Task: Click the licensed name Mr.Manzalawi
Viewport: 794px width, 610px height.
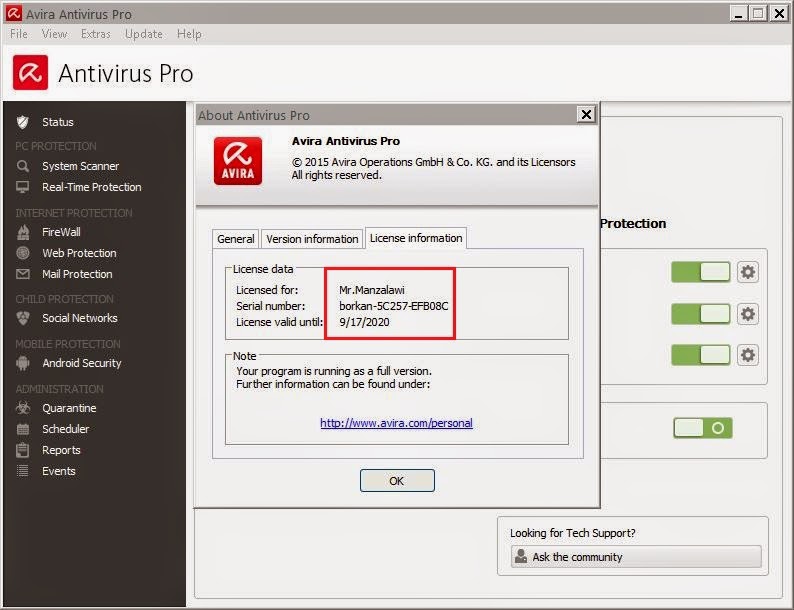Action: (x=372, y=290)
